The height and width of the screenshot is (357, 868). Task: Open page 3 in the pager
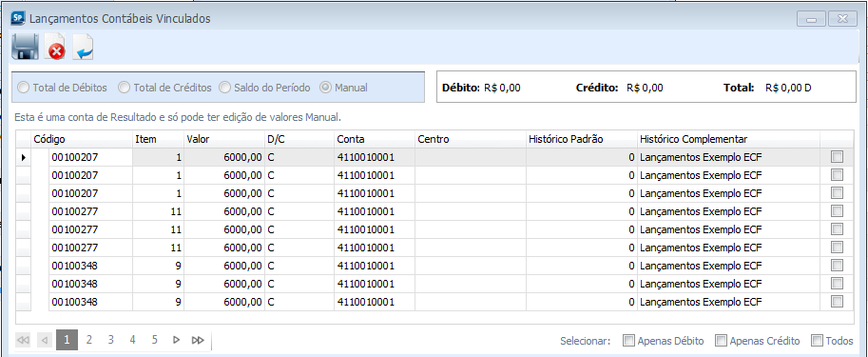[x=110, y=339]
